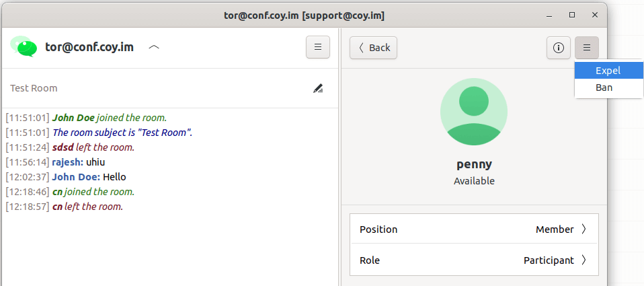The width and height of the screenshot is (644, 286).
Task: Collapse the room header using the chevron beside tor@conf.coy.im
Action: (x=154, y=47)
